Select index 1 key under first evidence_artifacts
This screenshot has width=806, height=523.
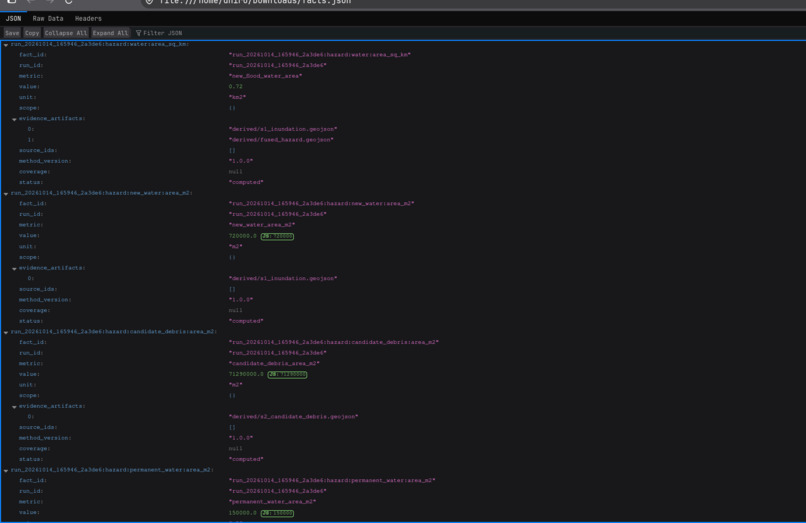point(31,139)
